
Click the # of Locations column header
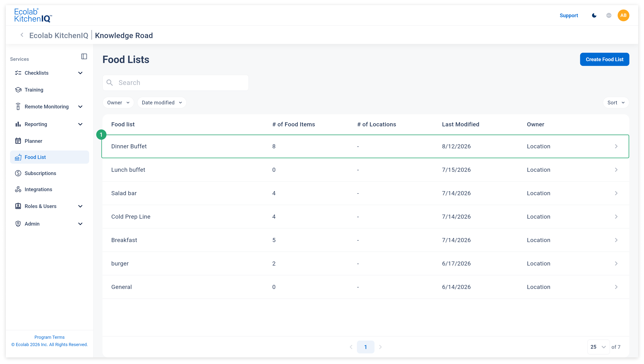(377, 124)
